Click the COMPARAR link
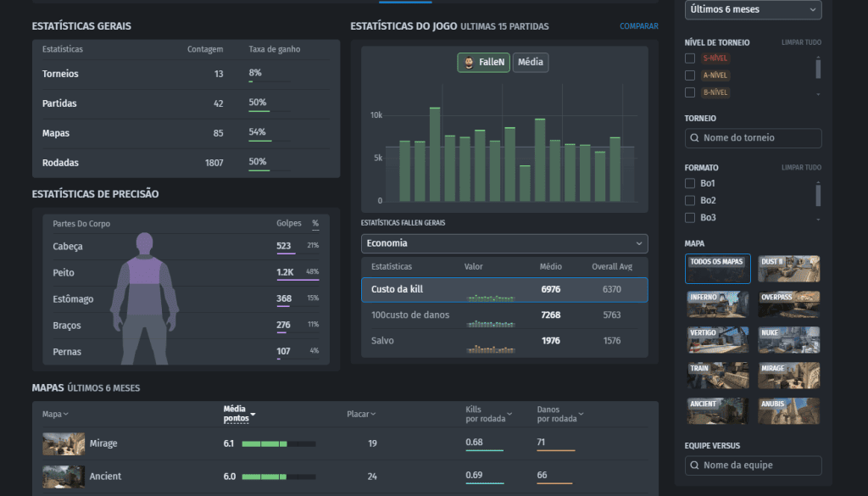This screenshot has width=868, height=496. pyautogui.click(x=638, y=26)
